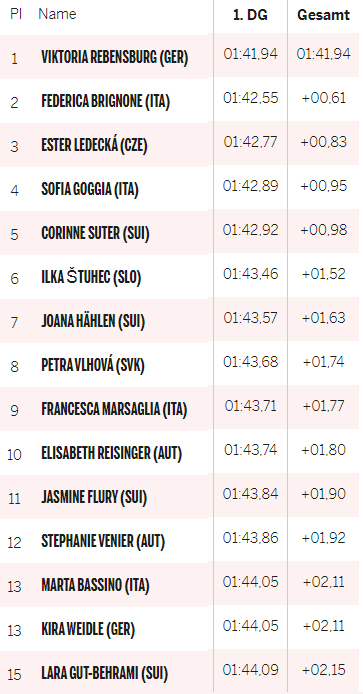Click the 1. DG column header
The image size is (363, 694).
[x=251, y=15]
